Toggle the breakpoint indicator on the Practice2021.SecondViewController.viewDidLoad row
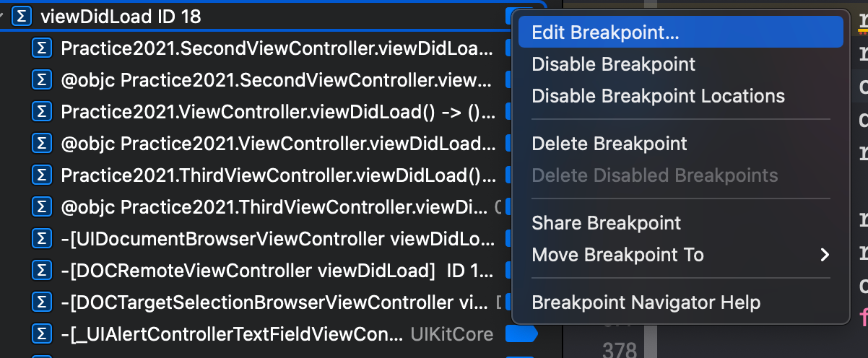The width and height of the screenshot is (868, 358). tap(509, 48)
